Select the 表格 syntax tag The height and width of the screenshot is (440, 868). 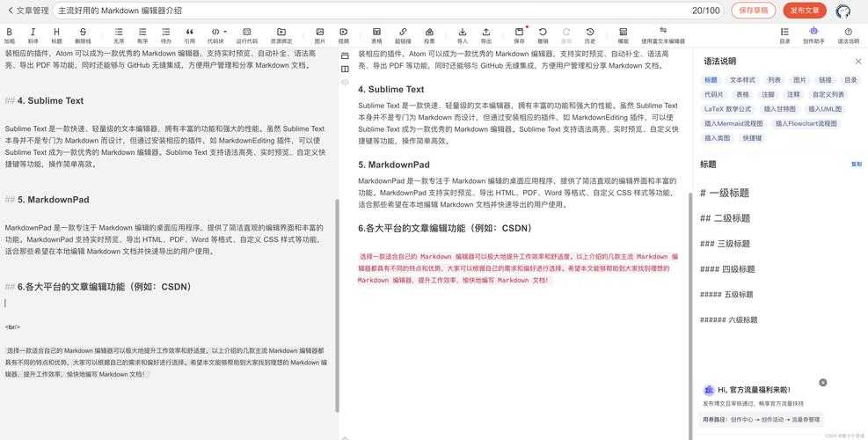[x=743, y=95]
